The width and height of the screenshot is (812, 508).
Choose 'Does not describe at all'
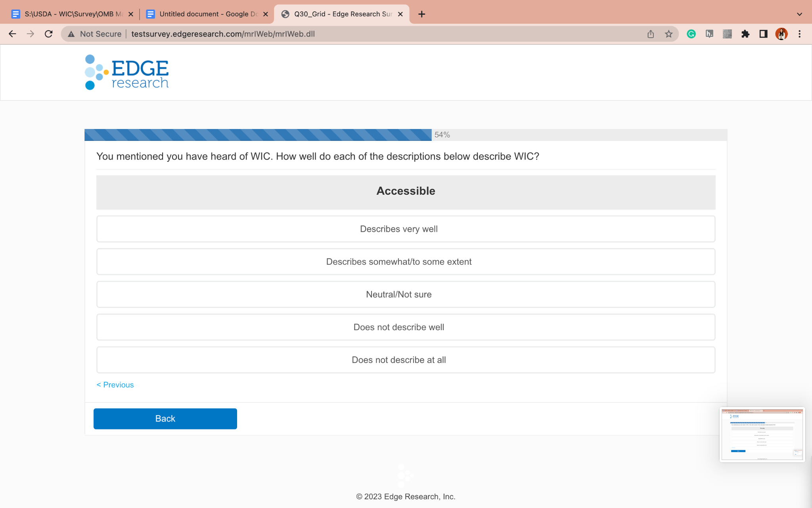(406, 360)
